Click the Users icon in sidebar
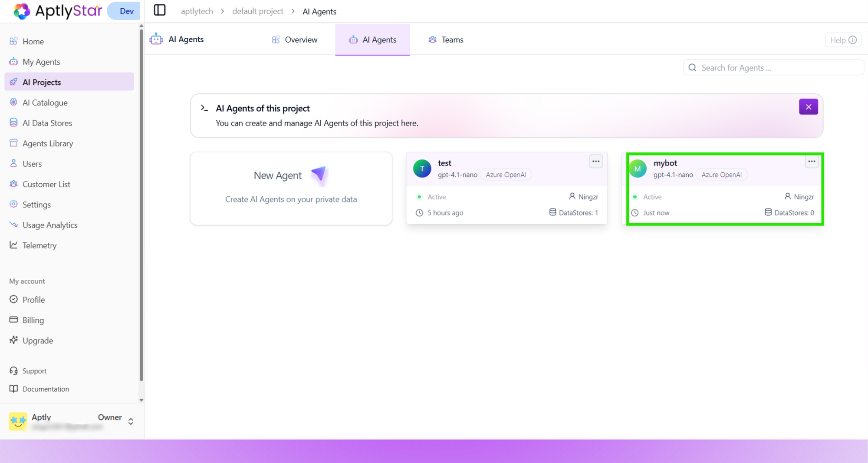868x463 pixels. (13, 163)
